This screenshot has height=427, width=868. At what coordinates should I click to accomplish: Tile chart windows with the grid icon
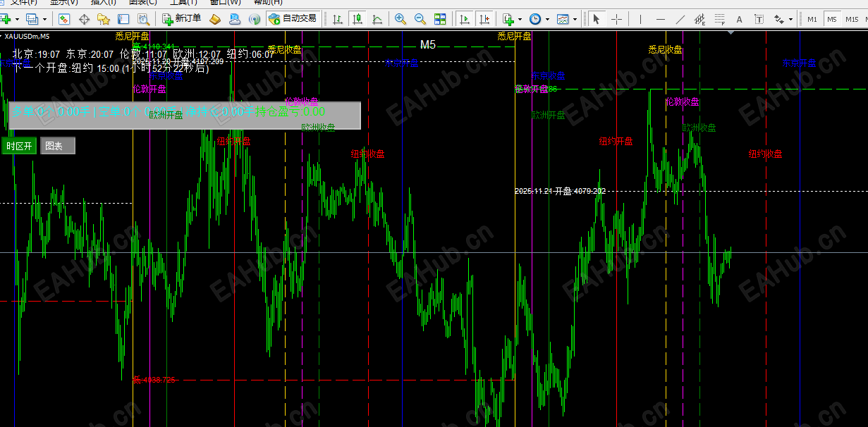(x=440, y=19)
